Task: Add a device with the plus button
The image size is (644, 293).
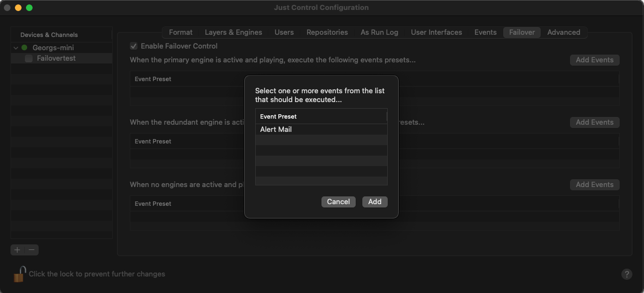Action: (17, 250)
